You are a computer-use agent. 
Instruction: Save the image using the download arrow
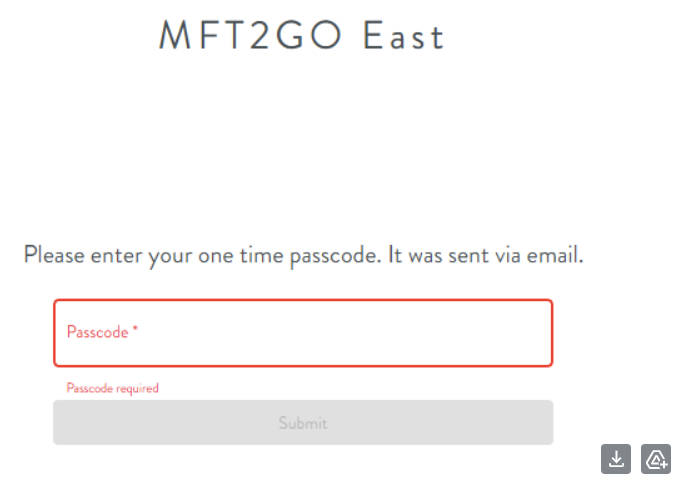[x=617, y=459]
